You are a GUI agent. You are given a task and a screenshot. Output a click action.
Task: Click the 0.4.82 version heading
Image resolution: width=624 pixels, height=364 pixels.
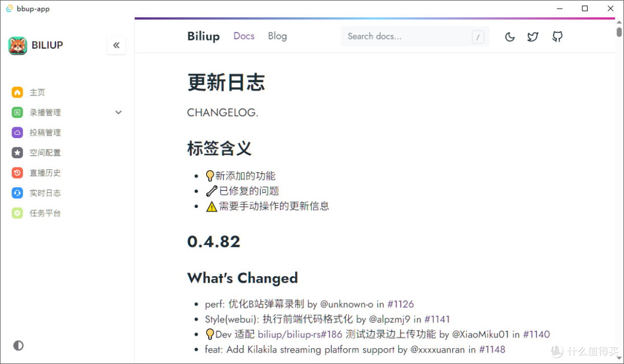pos(214,242)
